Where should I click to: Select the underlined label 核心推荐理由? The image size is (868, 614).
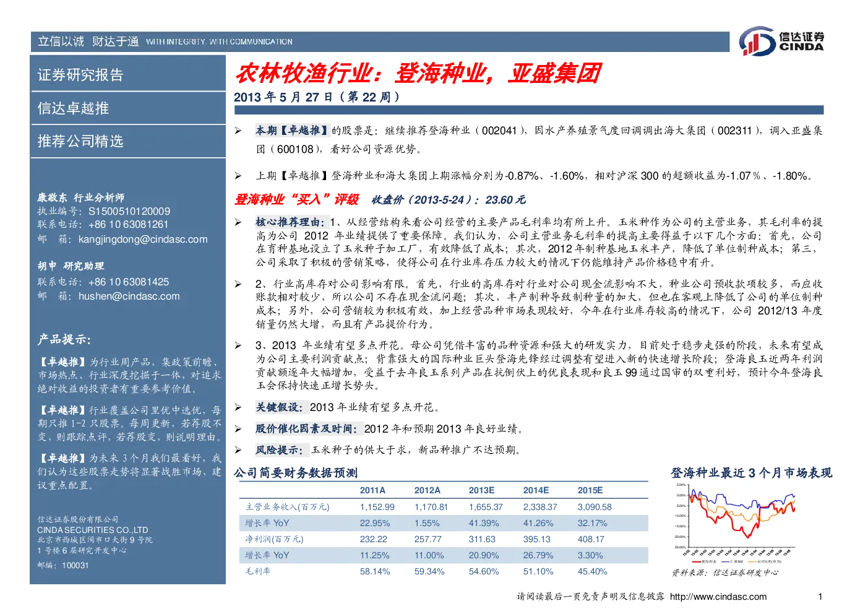tap(291, 222)
